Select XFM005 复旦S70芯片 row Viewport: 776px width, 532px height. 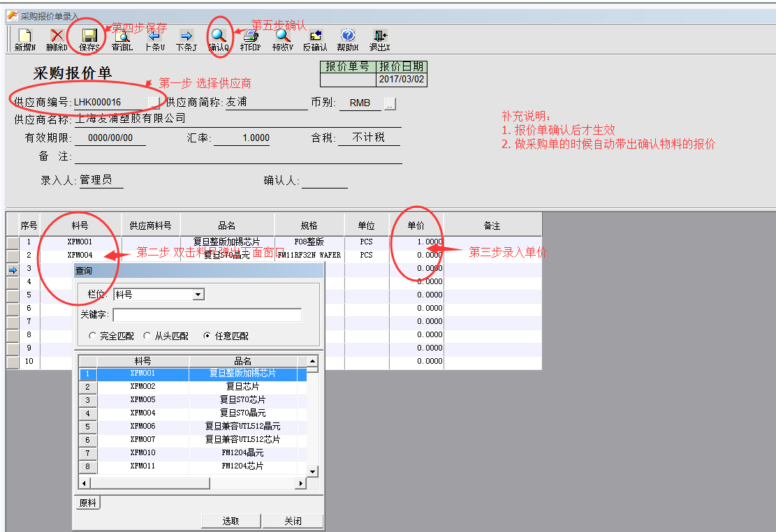tap(193, 400)
